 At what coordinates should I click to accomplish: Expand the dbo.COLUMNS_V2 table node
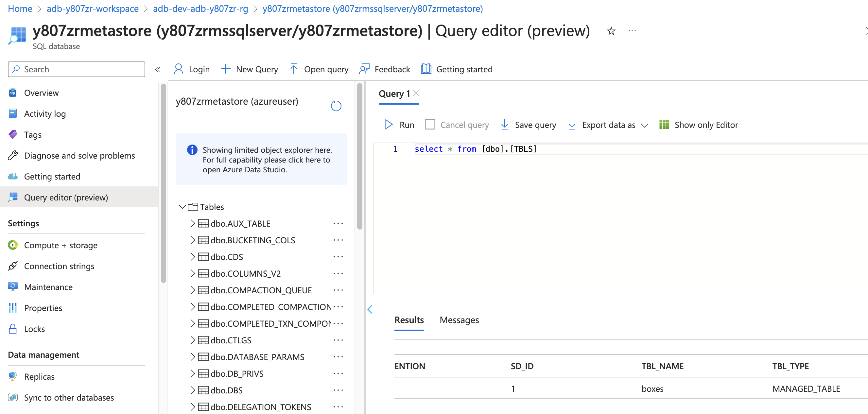coord(192,273)
